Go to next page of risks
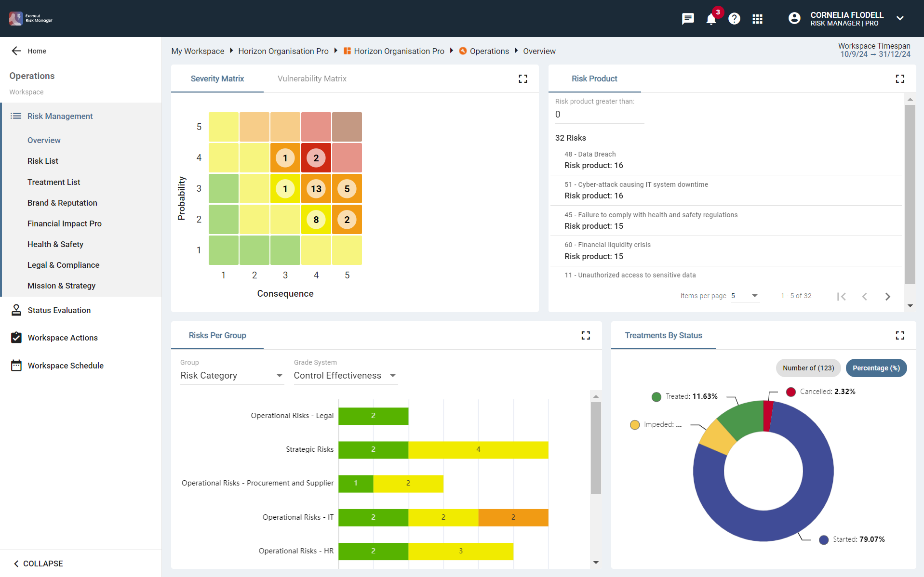The image size is (924, 577). [x=887, y=296]
